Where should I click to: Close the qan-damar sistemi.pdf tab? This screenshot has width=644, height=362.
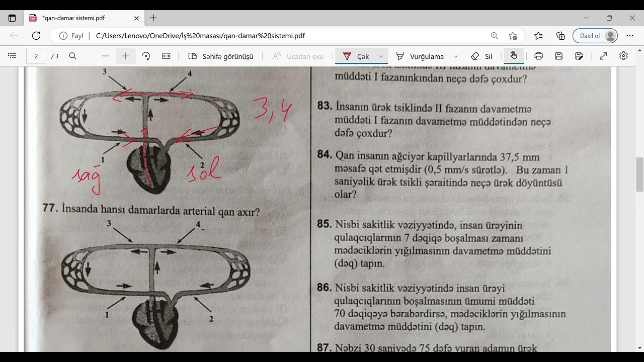pos(136,18)
